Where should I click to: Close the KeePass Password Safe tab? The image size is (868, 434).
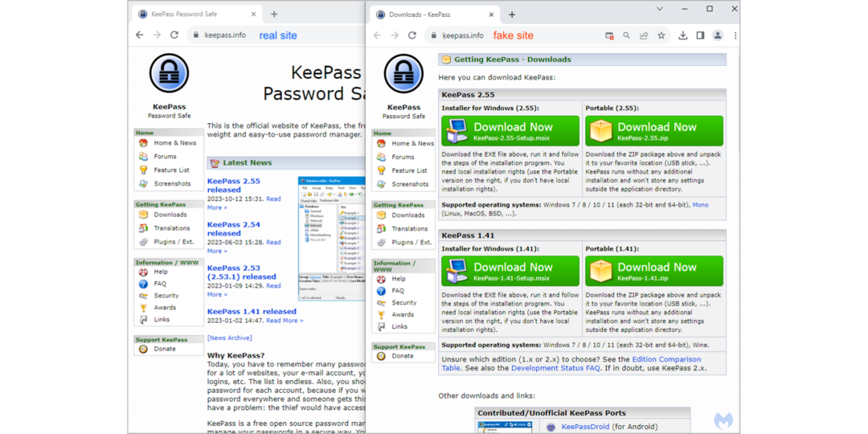click(253, 14)
